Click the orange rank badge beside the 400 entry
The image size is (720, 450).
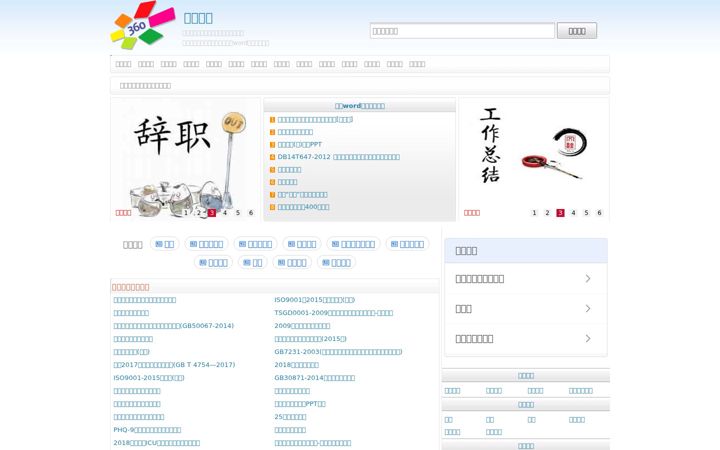point(272,207)
